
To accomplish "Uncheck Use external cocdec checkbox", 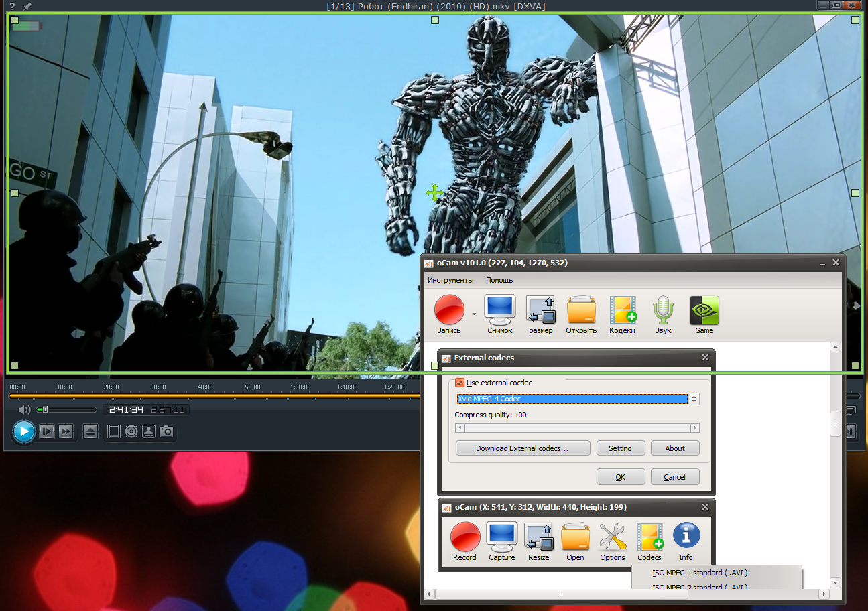I will [x=460, y=383].
